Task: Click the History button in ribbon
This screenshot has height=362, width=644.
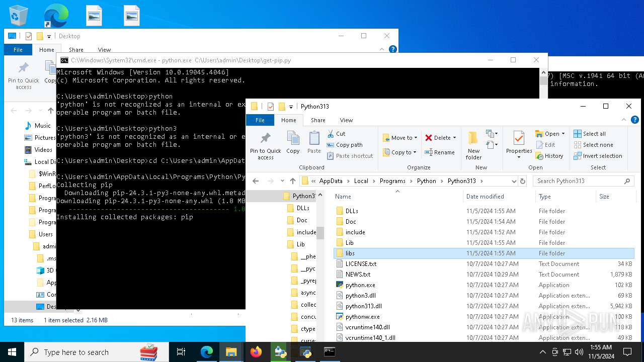Action: tap(549, 156)
